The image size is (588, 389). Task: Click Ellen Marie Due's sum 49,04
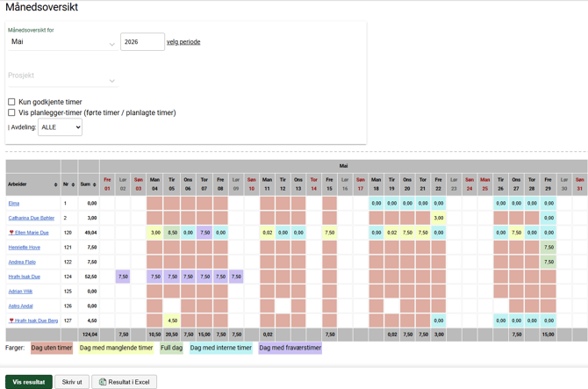tap(90, 233)
